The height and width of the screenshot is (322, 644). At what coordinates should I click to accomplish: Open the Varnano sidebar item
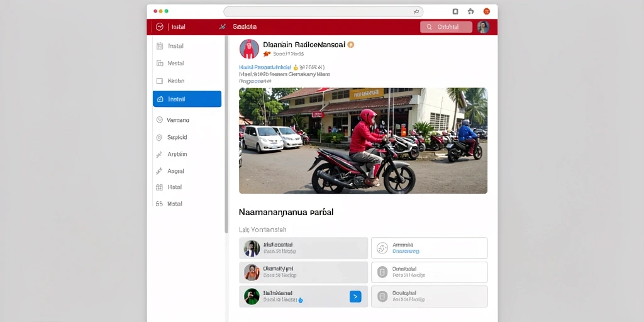coord(187,120)
